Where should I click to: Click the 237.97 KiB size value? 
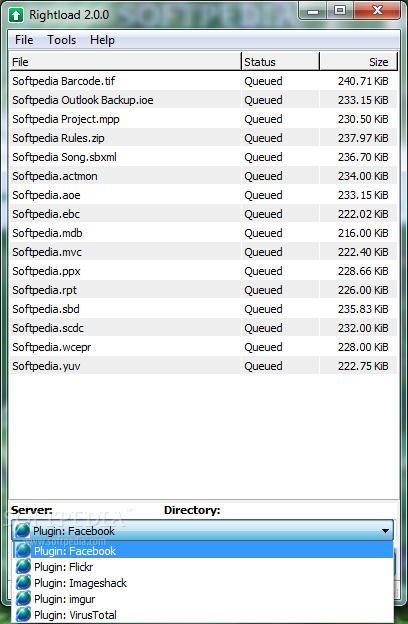click(x=363, y=138)
